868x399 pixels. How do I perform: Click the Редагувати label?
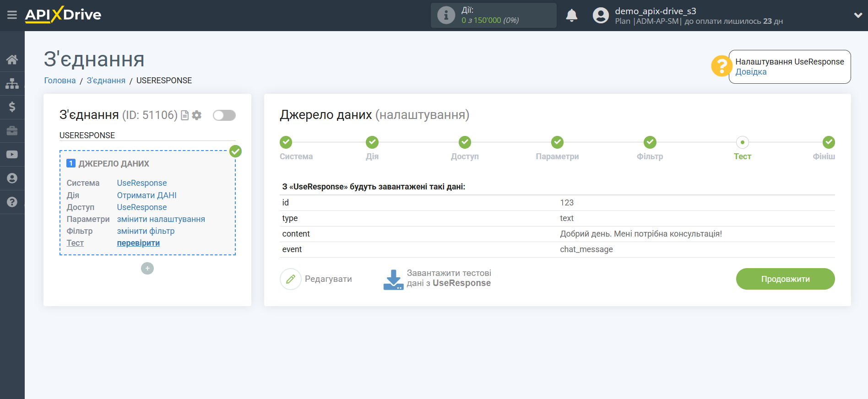pyautogui.click(x=328, y=279)
